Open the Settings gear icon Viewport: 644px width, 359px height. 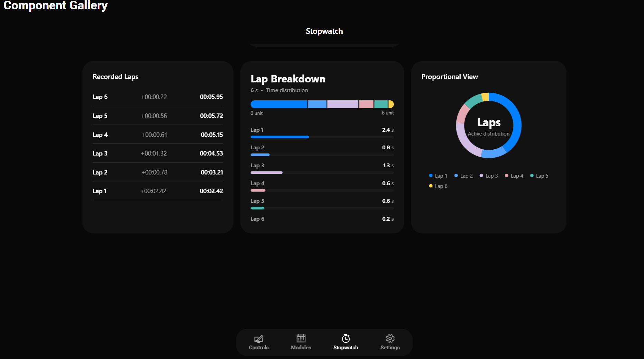coord(390,338)
